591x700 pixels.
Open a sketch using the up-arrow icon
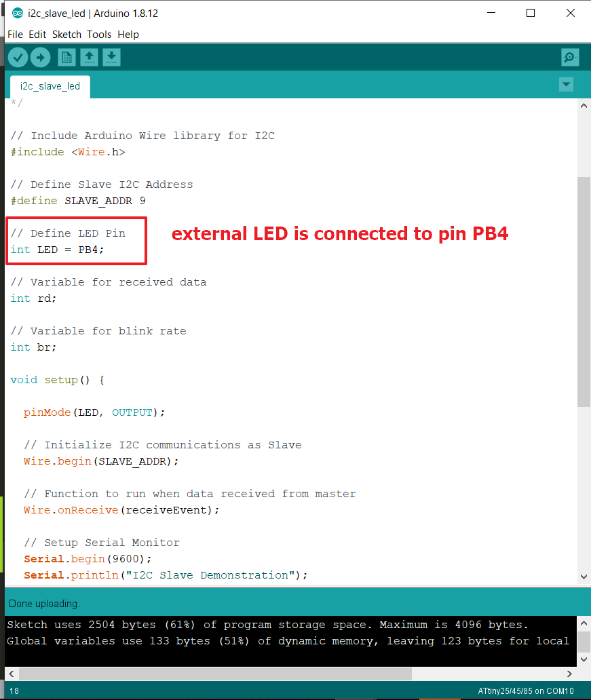[x=90, y=58]
